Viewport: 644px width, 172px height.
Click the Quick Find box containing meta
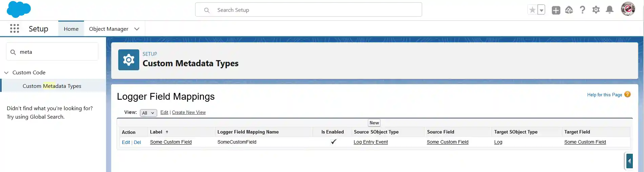point(52,52)
